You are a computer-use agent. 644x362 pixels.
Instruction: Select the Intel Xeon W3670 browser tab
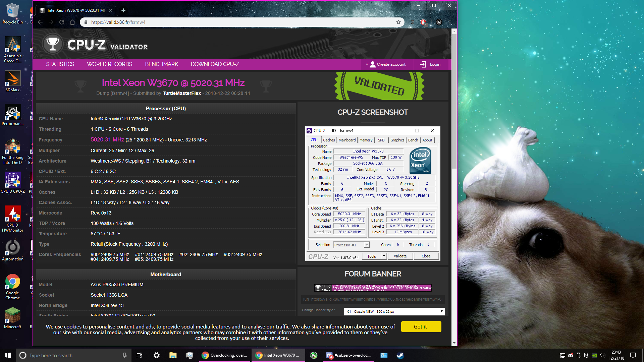[75, 10]
